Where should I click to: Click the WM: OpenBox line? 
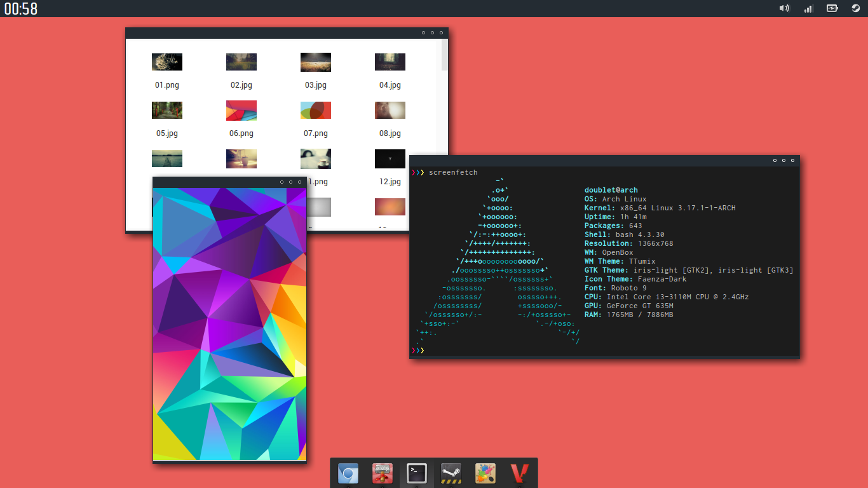tap(609, 252)
